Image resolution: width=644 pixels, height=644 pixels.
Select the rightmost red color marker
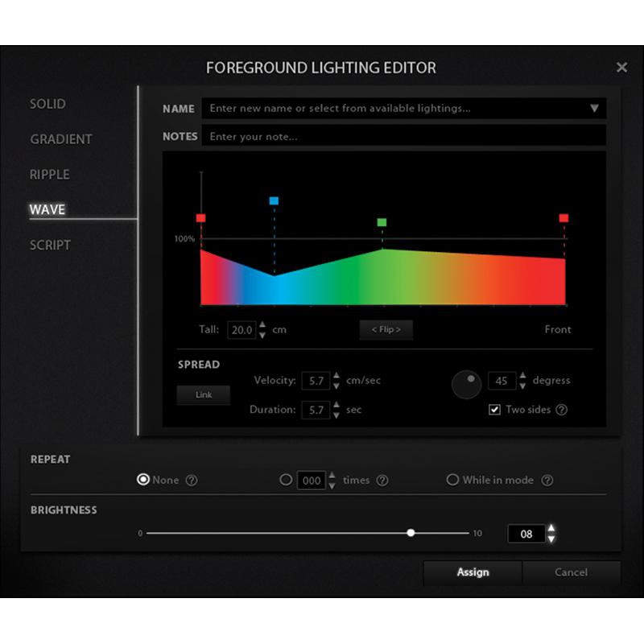(x=563, y=218)
